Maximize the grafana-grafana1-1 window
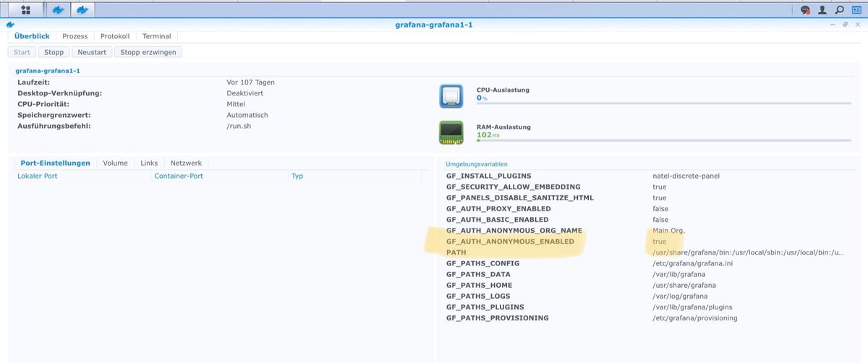 [x=846, y=25]
